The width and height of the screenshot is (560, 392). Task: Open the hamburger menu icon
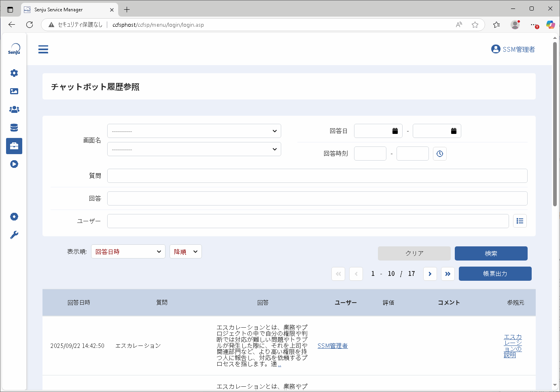43,49
